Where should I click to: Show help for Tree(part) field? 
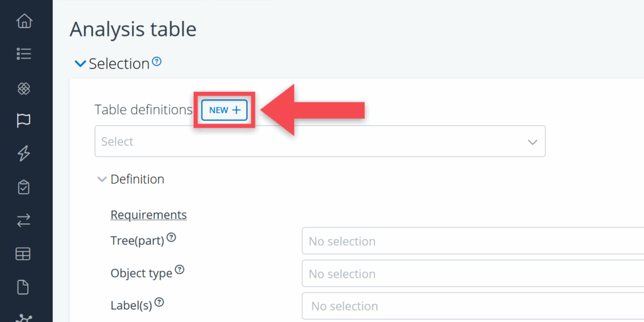point(171,238)
